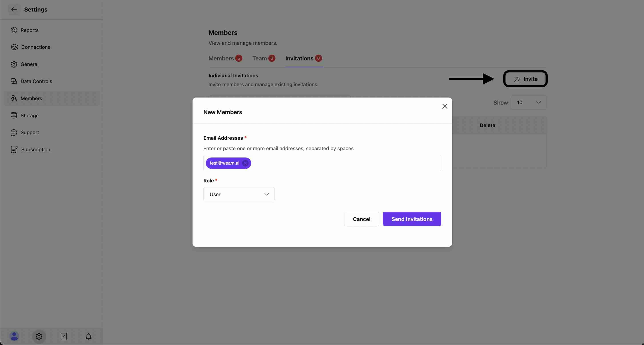The image size is (644, 345).
Task: Open Reports from the sidebar
Action: [29, 30]
